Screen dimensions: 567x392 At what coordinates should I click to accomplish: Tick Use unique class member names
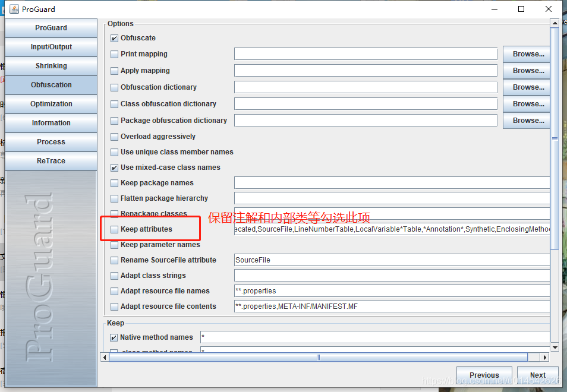(x=114, y=152)
